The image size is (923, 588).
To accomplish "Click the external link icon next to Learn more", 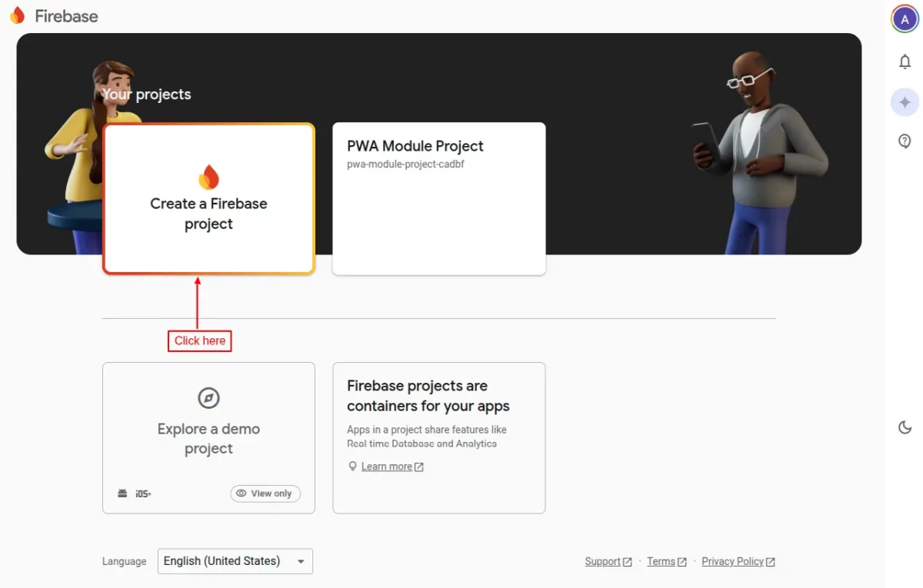I will [x=419, y=467].
